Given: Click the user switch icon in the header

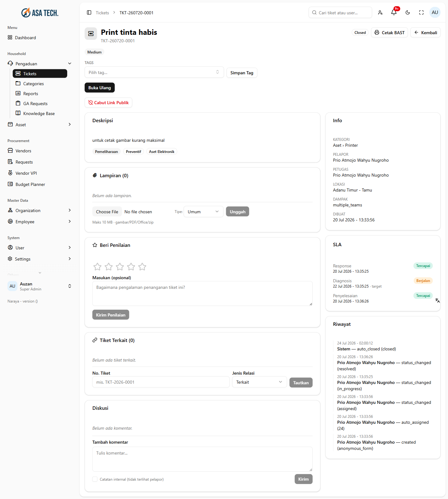Looking at the screenshot, I should [380, 12].
